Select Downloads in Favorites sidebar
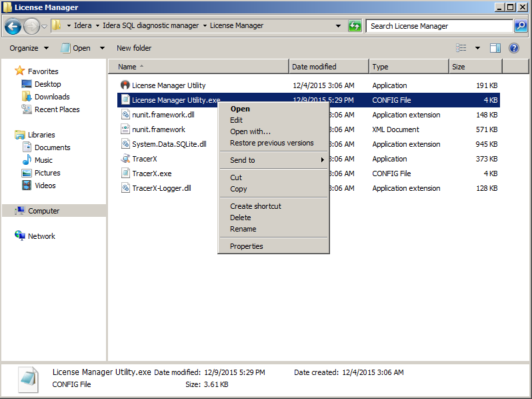 pos(52,97)
